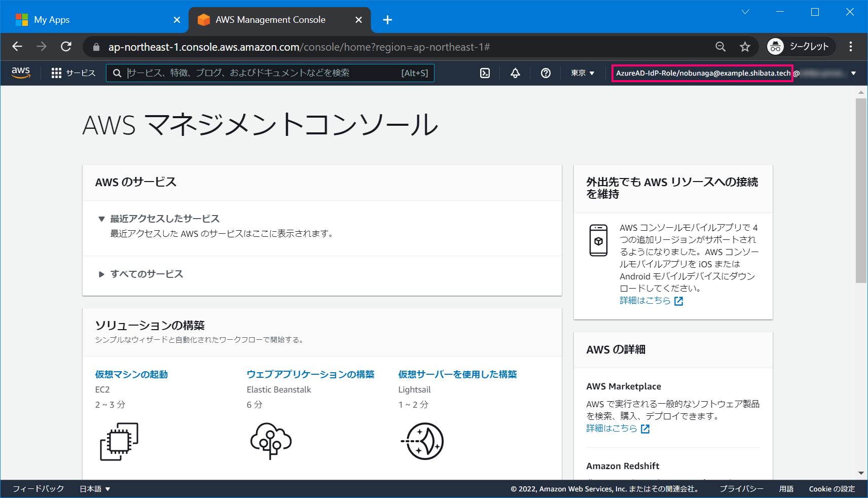Open the 東京 region dropdown
Screen dimensions: 868x498
(583, 73)
